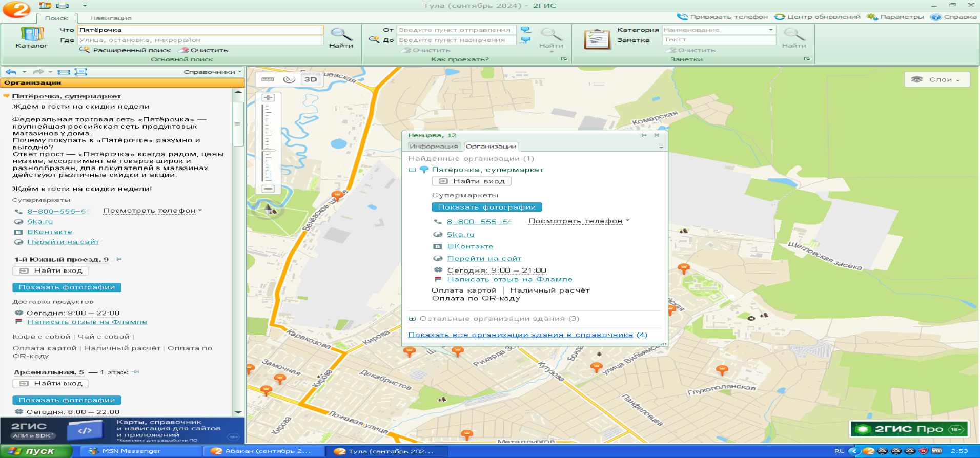
Task: Click Найти вход in the Немцова, 12 popup
Action: [472, 181]
